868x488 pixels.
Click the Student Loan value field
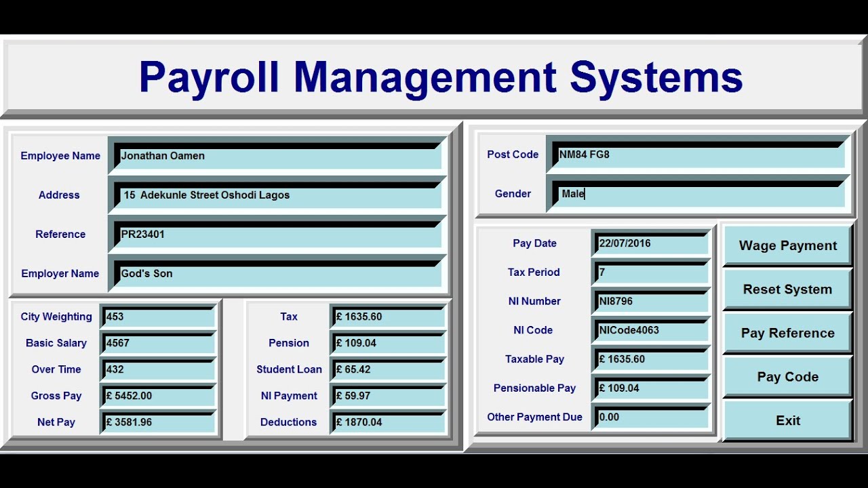coord(389,369)
